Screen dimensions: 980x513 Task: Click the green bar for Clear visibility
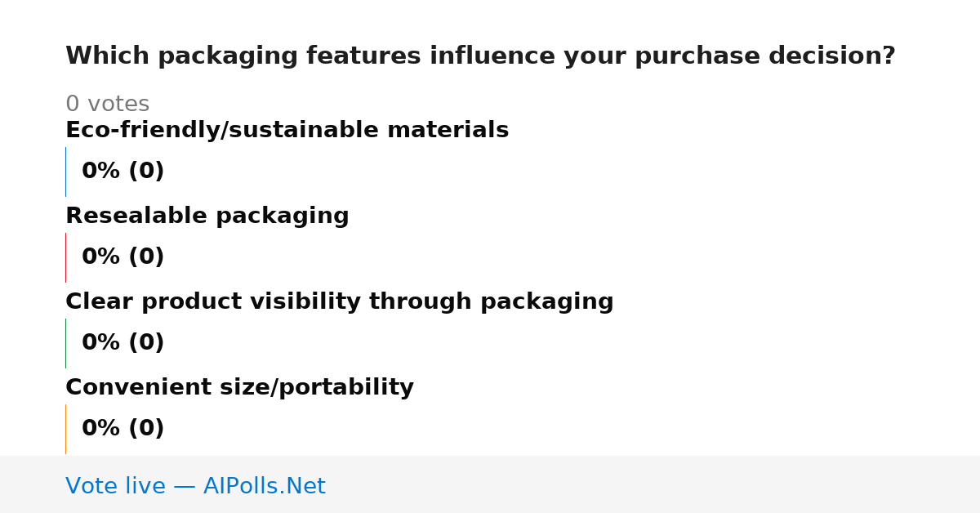coord(65,343)
